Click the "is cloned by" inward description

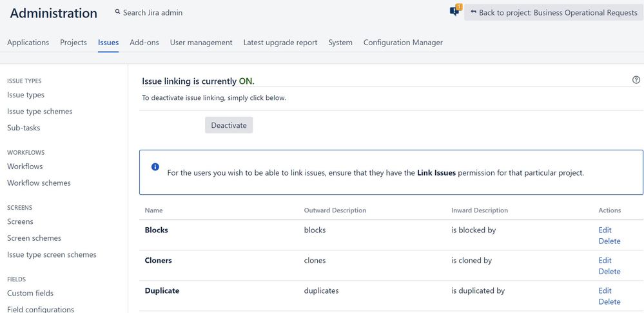[471, 261]
